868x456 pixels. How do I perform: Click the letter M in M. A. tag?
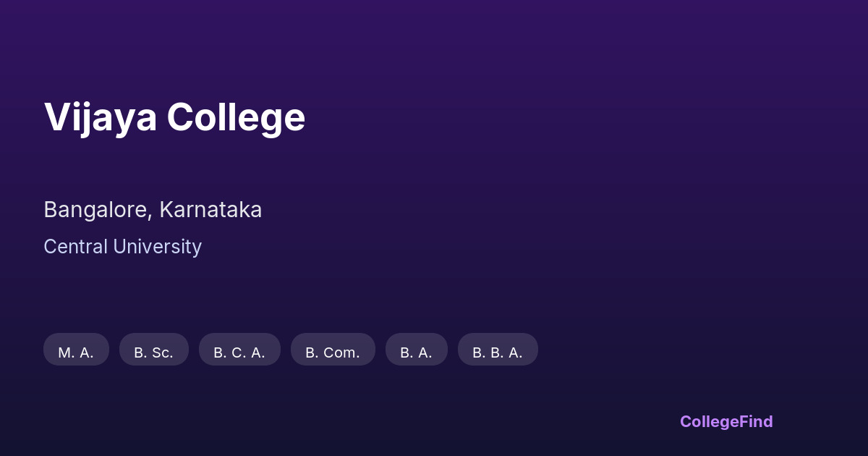[64, 352]
